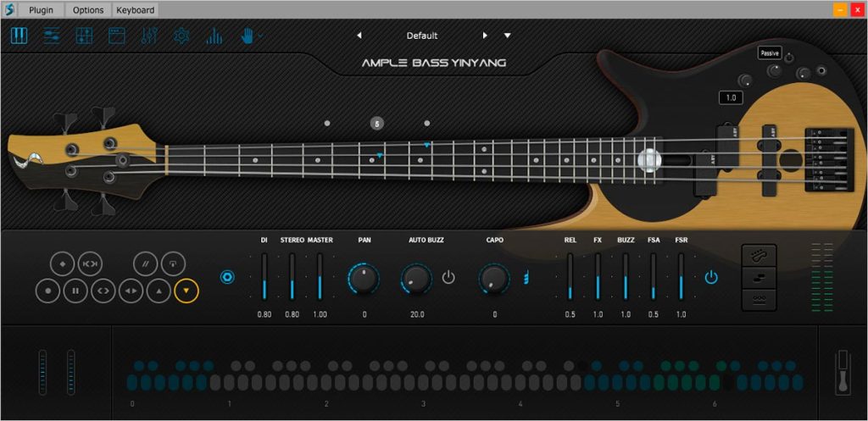Click the Default preset name
The width and height of the screenshot is (868, 421).
(422, 36)
